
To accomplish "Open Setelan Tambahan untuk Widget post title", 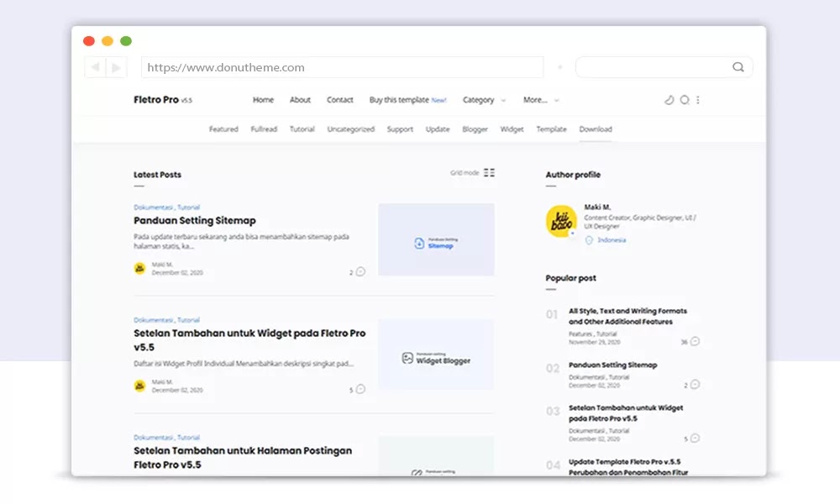I will [249, 340].
